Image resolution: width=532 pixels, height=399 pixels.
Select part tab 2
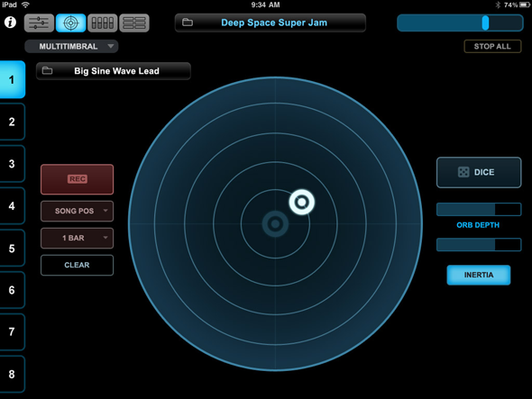(x=12, y=122)
